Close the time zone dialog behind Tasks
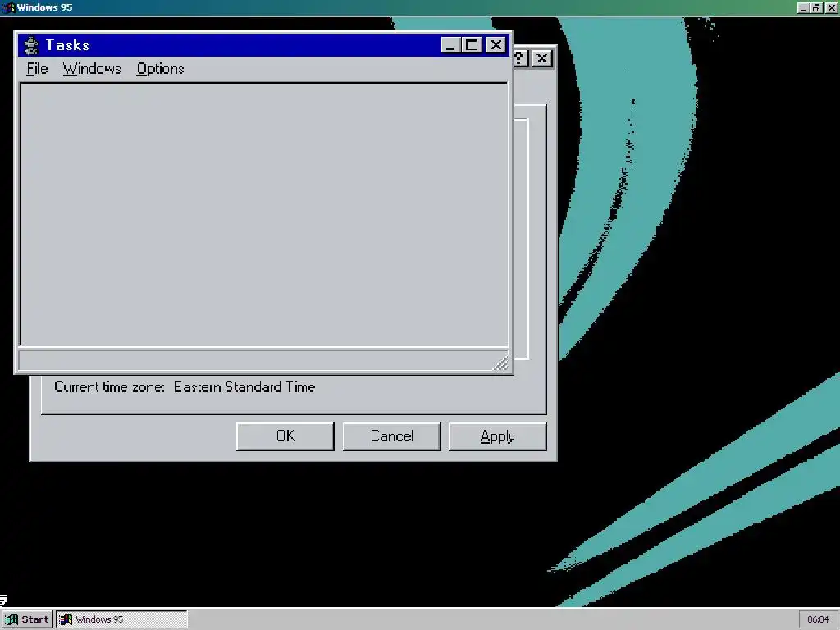 click(541, 58)
